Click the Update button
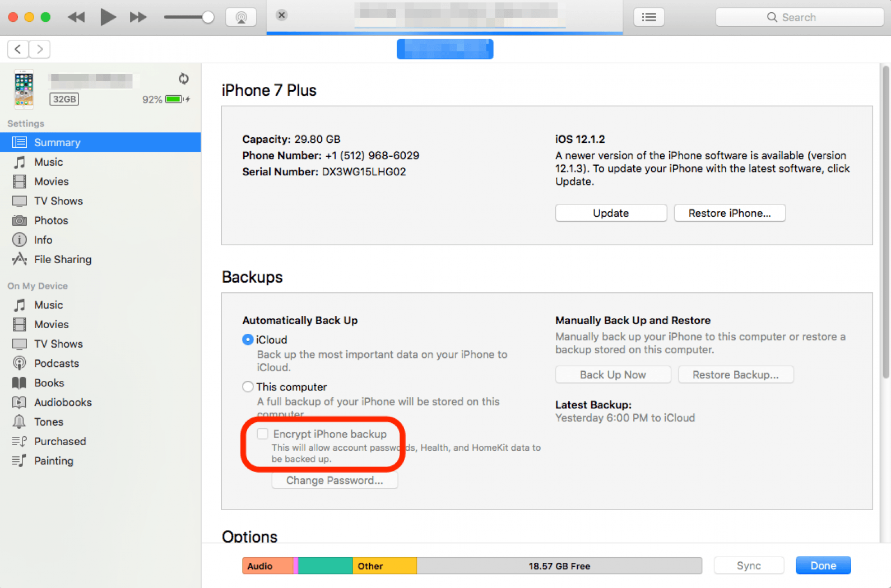 coord(611,213)
